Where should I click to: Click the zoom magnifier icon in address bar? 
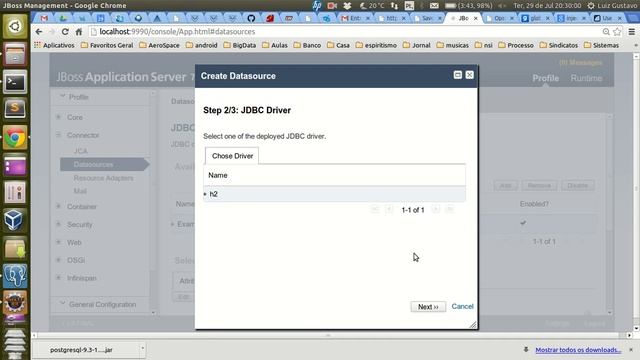point(606,31)
